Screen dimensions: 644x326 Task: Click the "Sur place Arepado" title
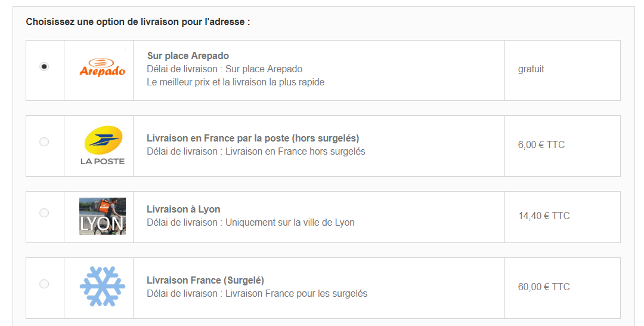[188, 56]
